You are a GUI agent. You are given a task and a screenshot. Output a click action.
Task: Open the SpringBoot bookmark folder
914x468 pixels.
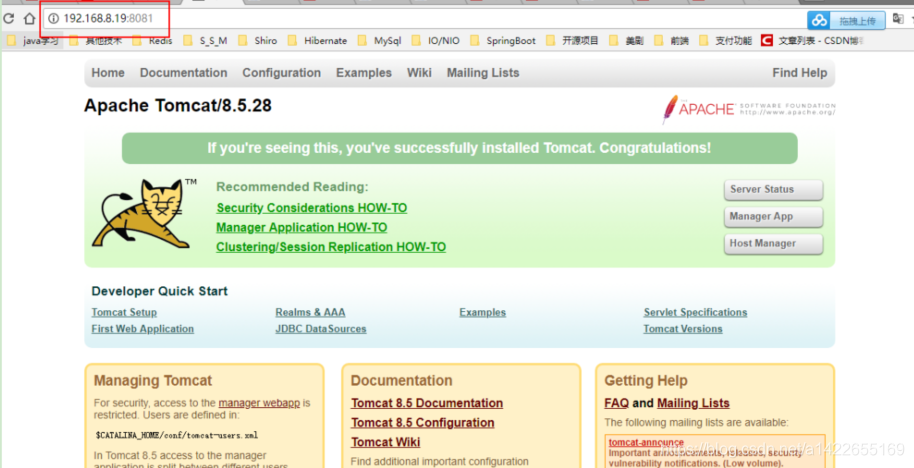503,41
